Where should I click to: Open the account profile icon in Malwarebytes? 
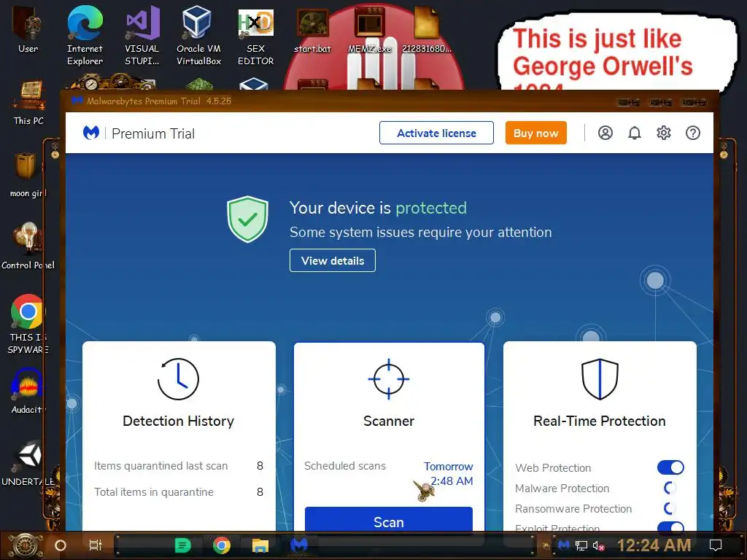pos(605,133)
